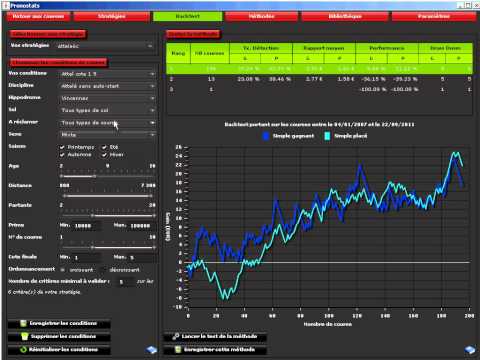Viewport: 480px width, 360px height.
Task: Open the Backtest tab
Action: pyautogui.click(x=187, y=16)
